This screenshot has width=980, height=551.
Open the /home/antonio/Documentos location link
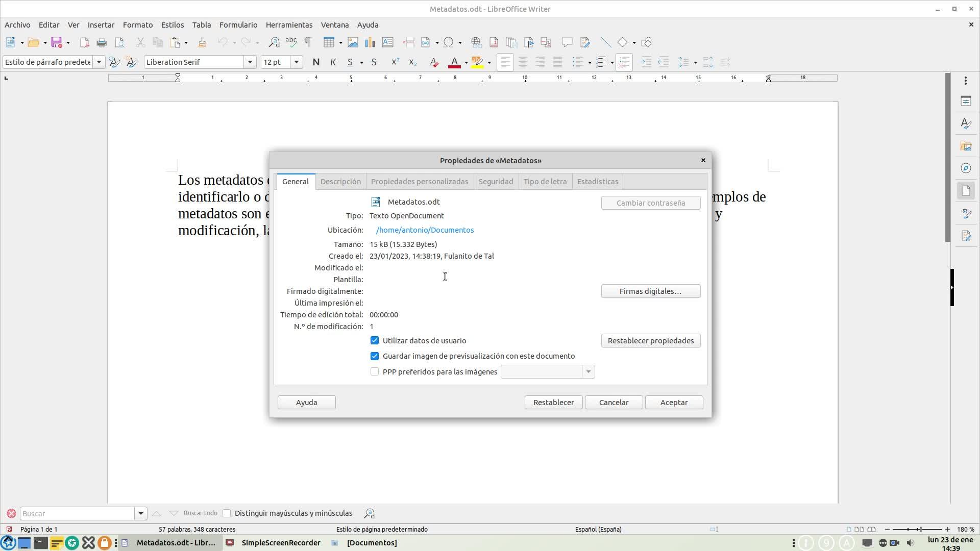pos(425,230)
